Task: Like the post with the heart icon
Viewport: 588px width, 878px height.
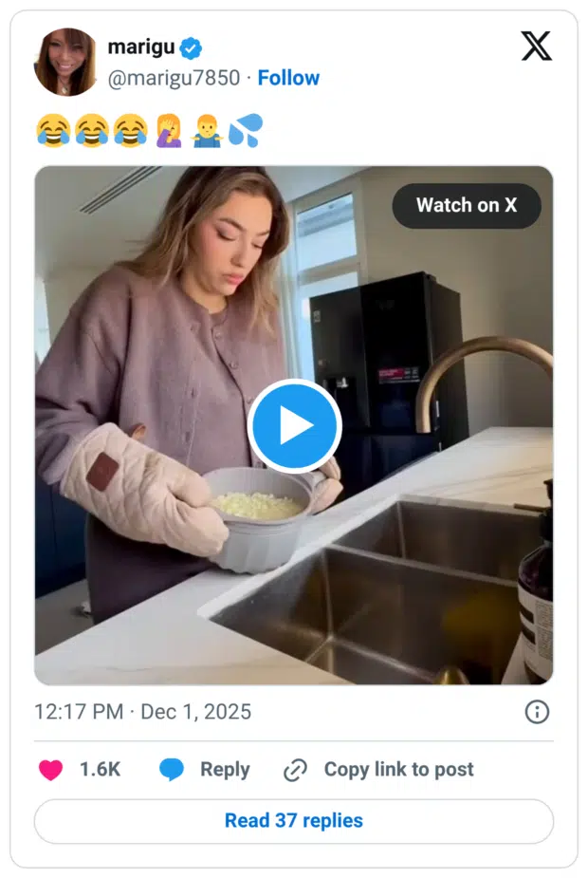Action: pyautogui.click(x=50, y=770)
